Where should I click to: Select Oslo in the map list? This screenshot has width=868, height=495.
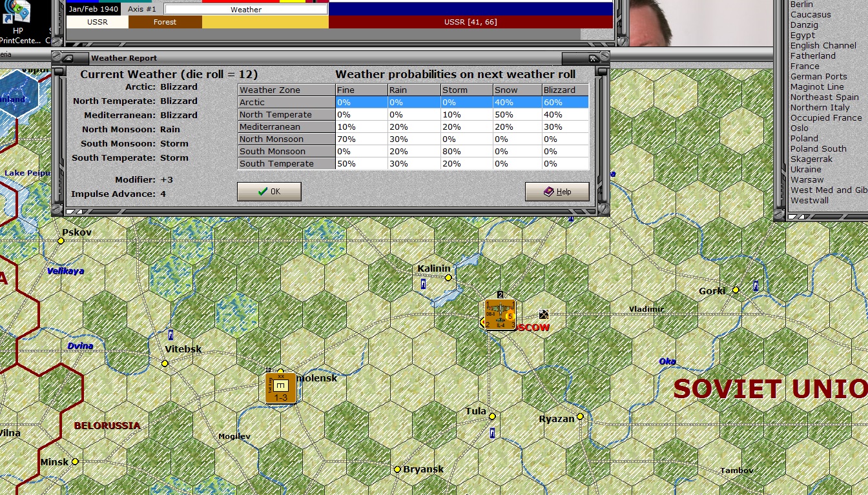coord(800,128)
